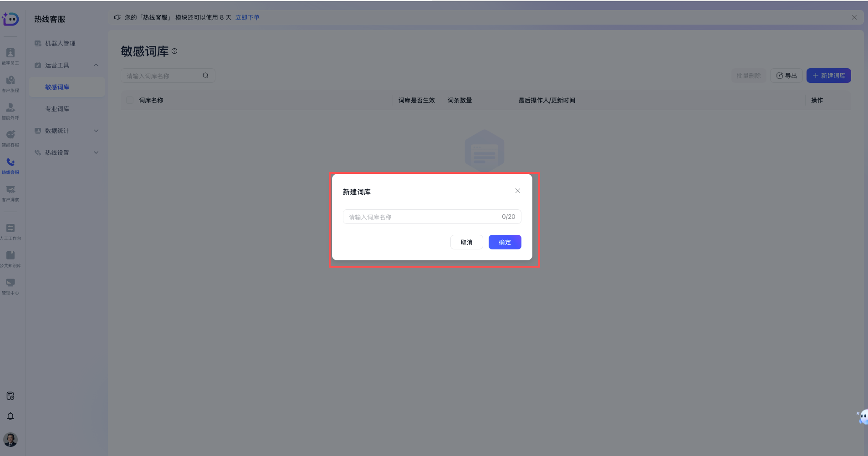Click 取消 to cancel the dialog
The height and width of the screenshot is (456, 868).
(466, 242)
